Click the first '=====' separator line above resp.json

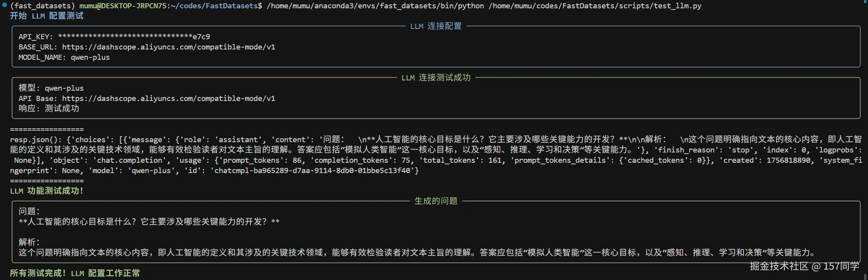[47, 130]
